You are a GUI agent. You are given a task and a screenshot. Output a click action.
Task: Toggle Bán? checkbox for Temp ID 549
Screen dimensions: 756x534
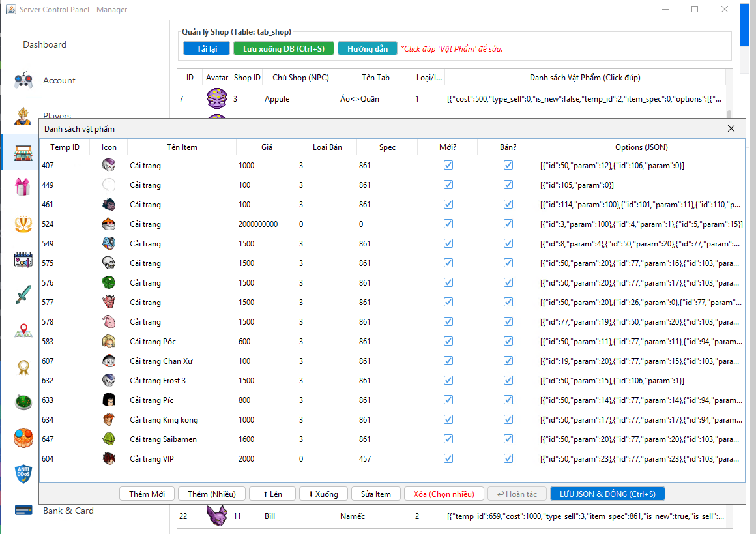[508, 243]
